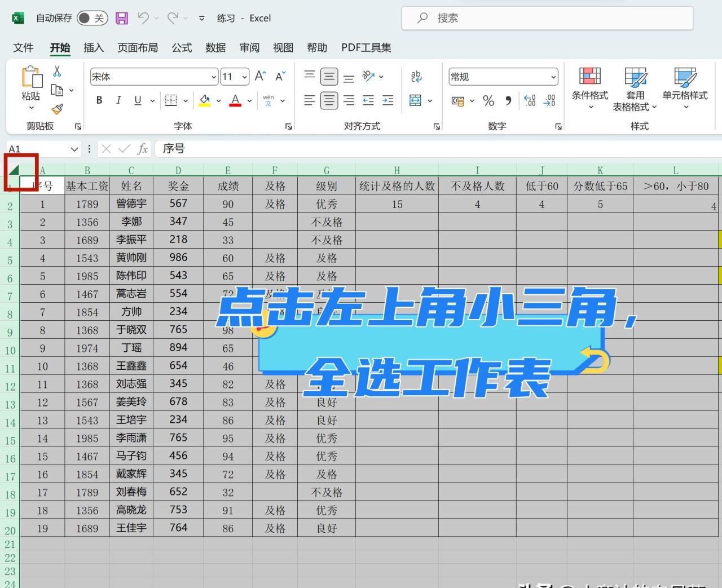Click Wrap Text icon
Viewport: 722px width, 588px height.
[x=416, y=76]
